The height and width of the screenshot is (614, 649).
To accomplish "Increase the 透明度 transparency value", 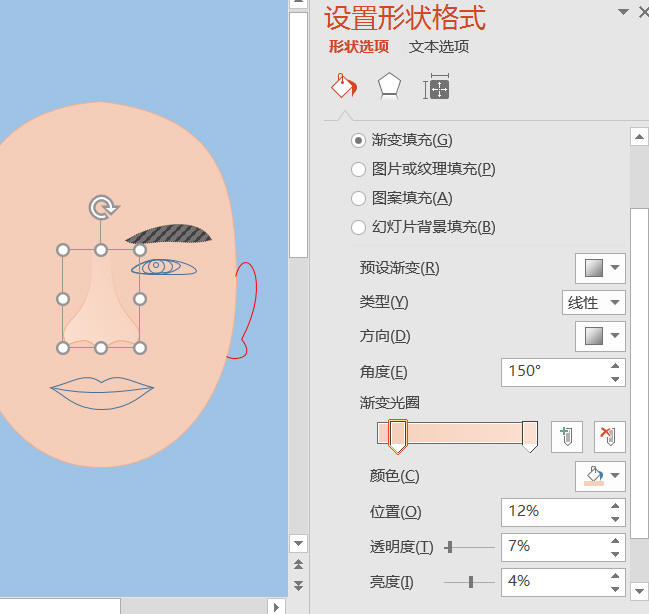I will 615,541.
